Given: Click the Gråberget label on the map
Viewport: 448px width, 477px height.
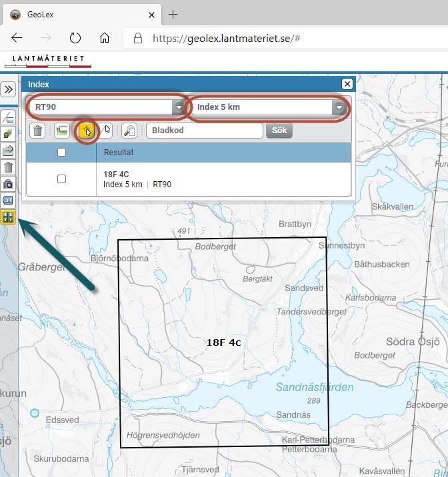Looking at the screenshot, I should coord(42,267).
